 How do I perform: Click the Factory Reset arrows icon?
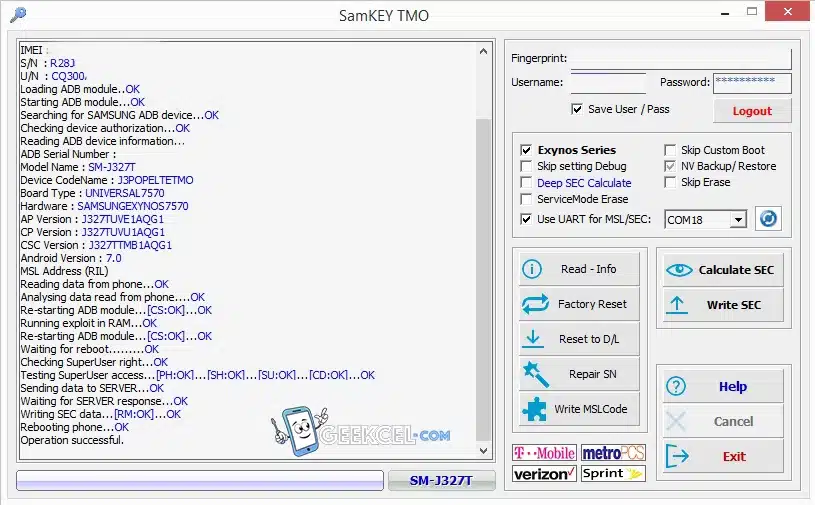[x=535, y=304]
